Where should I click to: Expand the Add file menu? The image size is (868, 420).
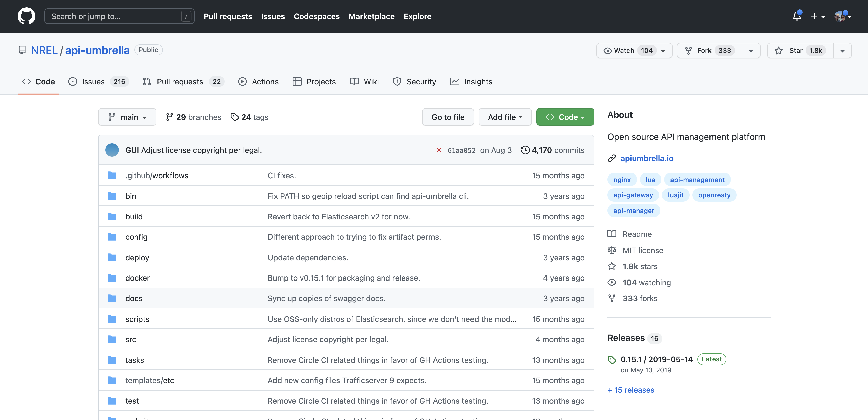504,117
